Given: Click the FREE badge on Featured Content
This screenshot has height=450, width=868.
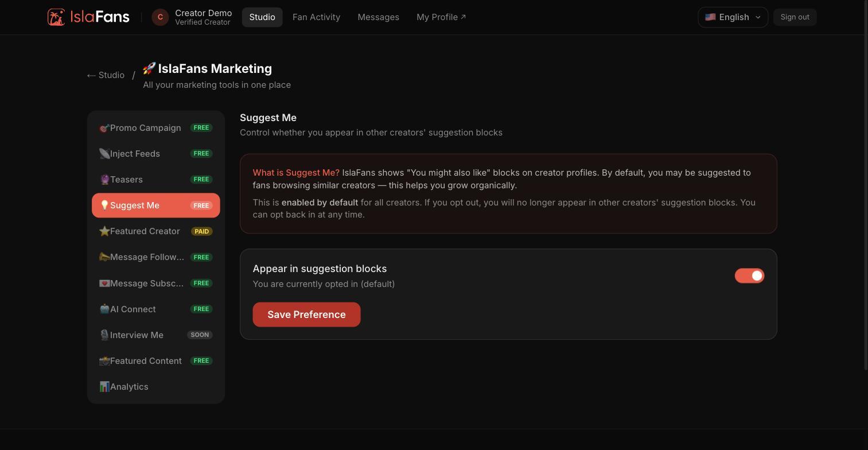Looking at the screenshot, I should tap(201, 361).
